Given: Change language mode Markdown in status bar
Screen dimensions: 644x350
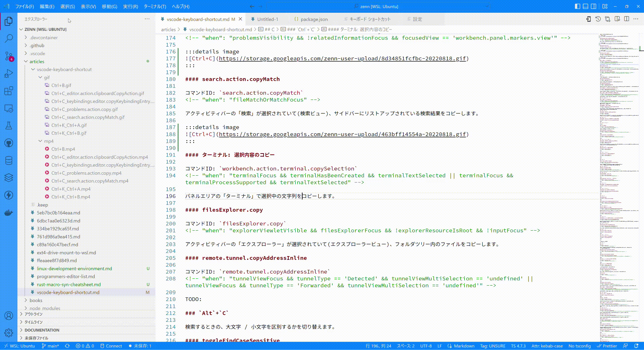Looking at the screenshot, I should [464, 346].
